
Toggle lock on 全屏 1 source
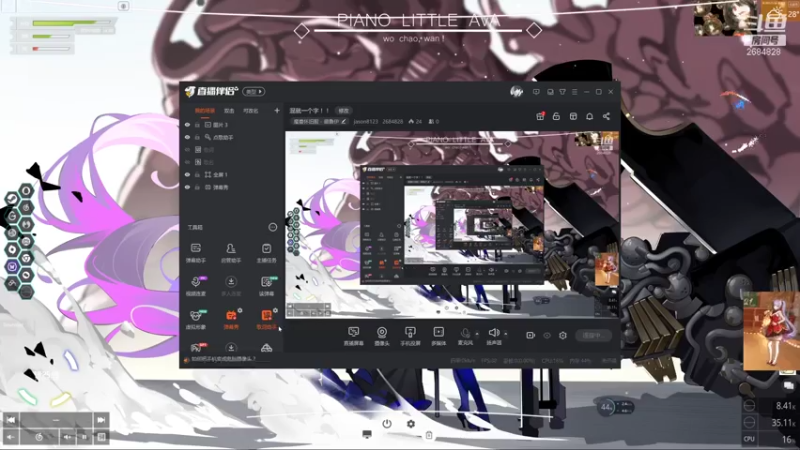click(197, 174)
